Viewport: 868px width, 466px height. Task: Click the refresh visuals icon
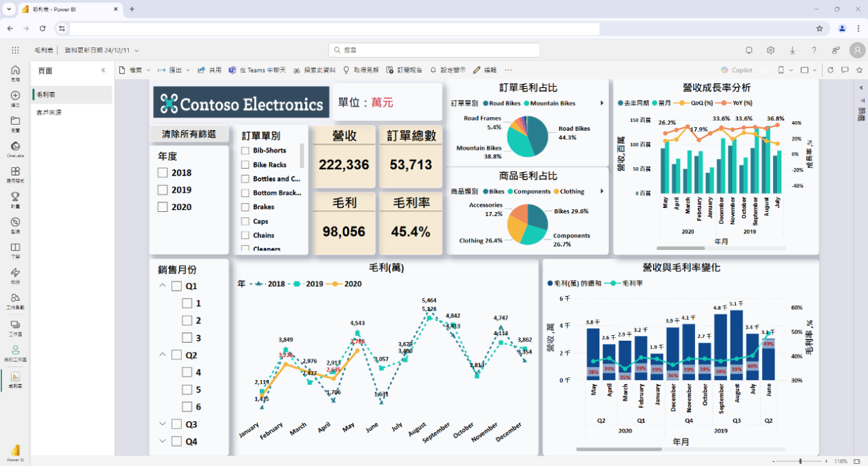click(830, 70)
